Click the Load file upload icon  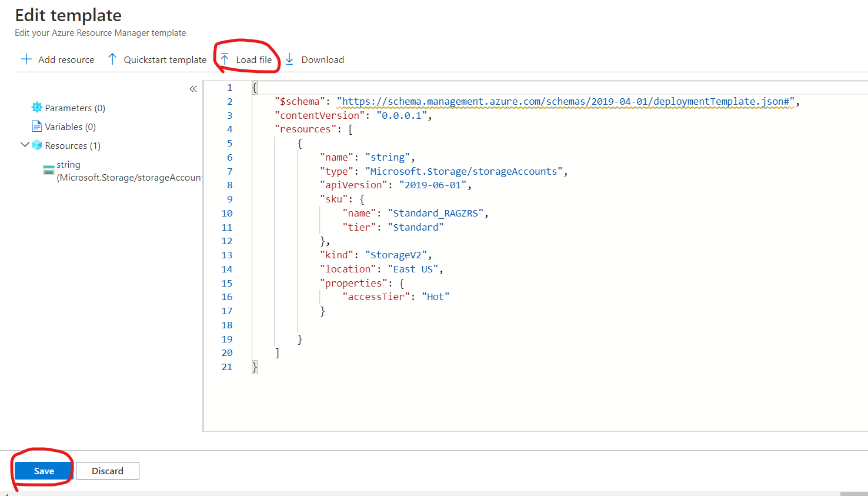pyautogui.click(x=225, y=59)
